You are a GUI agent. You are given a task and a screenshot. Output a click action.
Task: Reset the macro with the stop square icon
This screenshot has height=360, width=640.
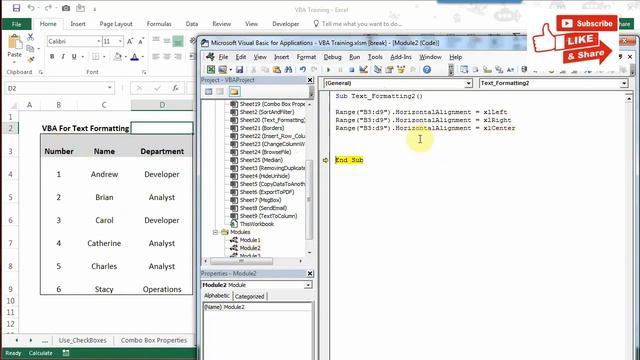(x=351, y=70)
